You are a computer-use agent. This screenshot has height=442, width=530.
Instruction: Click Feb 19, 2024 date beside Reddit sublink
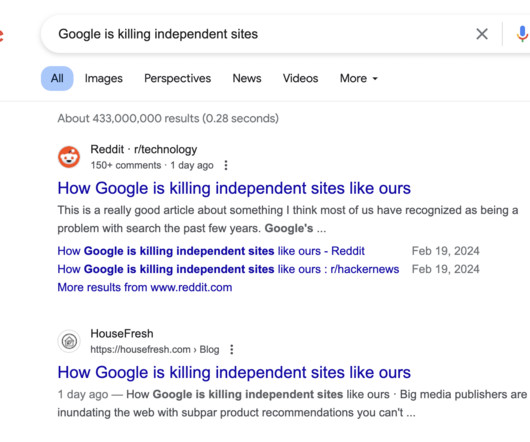[x=445, y=251]
